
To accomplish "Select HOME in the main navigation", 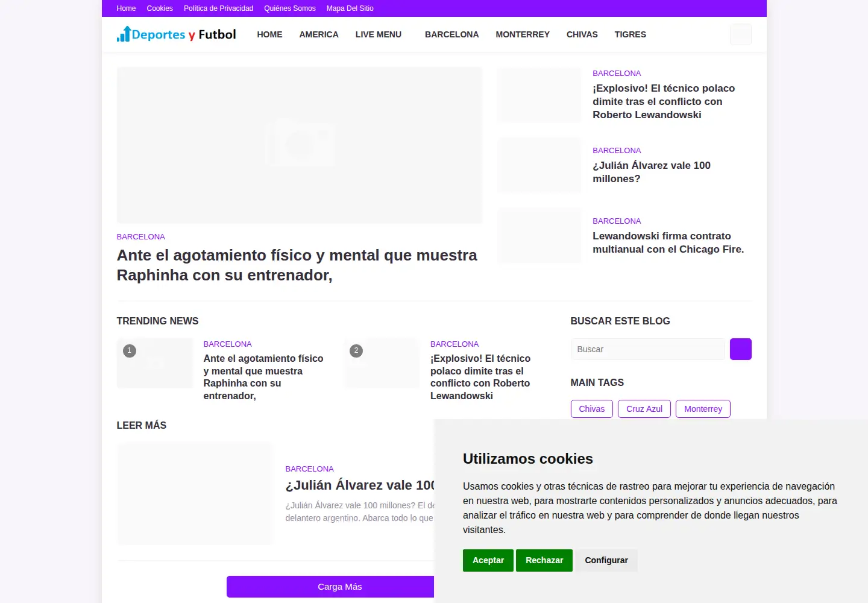I will [x=269, y=34].
